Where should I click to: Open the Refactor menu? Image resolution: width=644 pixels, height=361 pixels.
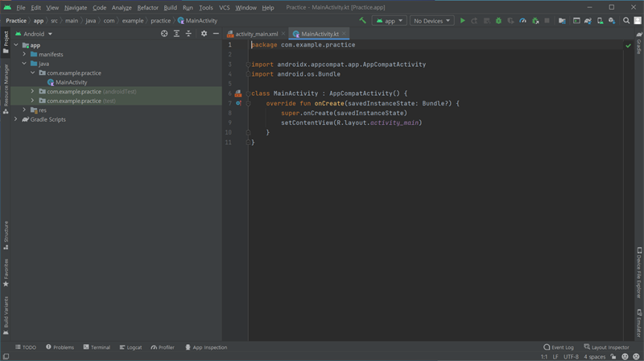click(x=147, y=7)
